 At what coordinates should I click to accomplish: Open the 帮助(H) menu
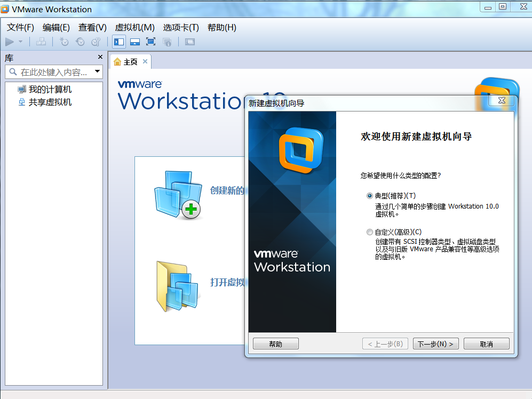click(x=222, y=28)
